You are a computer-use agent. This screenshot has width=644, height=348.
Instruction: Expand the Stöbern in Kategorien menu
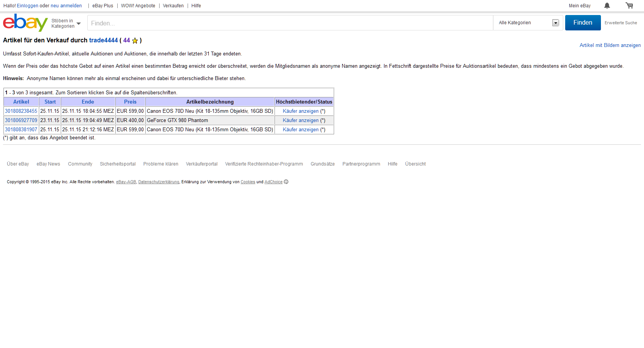66,23
